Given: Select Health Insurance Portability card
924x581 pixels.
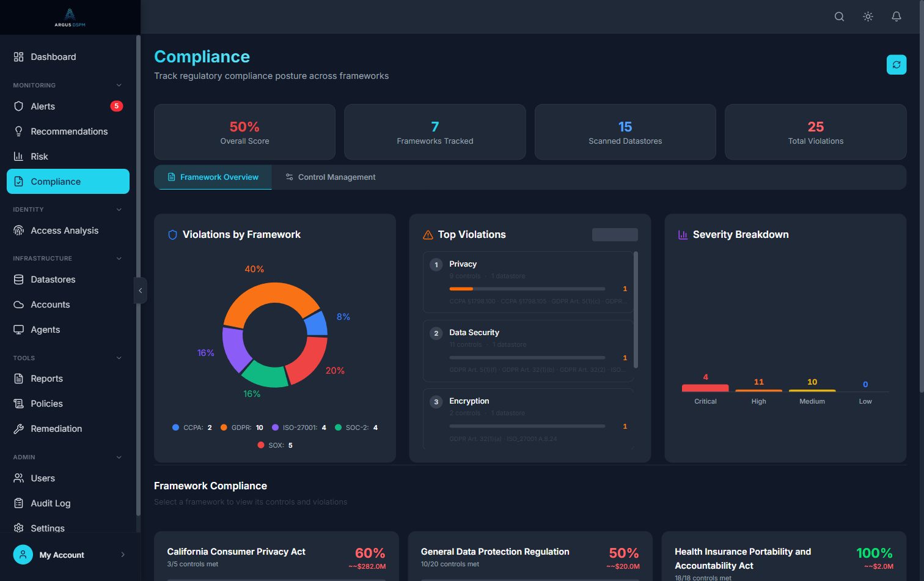Looking at the screenshot, I should point(784,557).
